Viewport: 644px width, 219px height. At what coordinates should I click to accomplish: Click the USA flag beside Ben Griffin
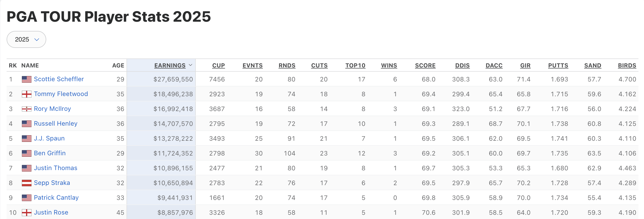(26, 153)
